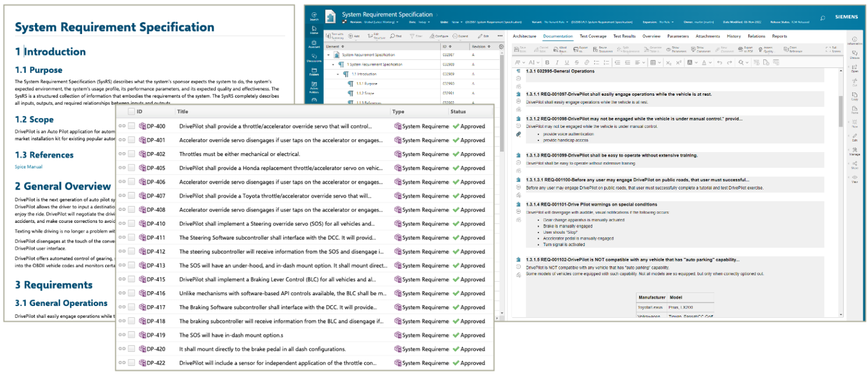868x375 pixels.
Task: Open the Expand dropdown in the toolbar
Action: pos(463,37)
